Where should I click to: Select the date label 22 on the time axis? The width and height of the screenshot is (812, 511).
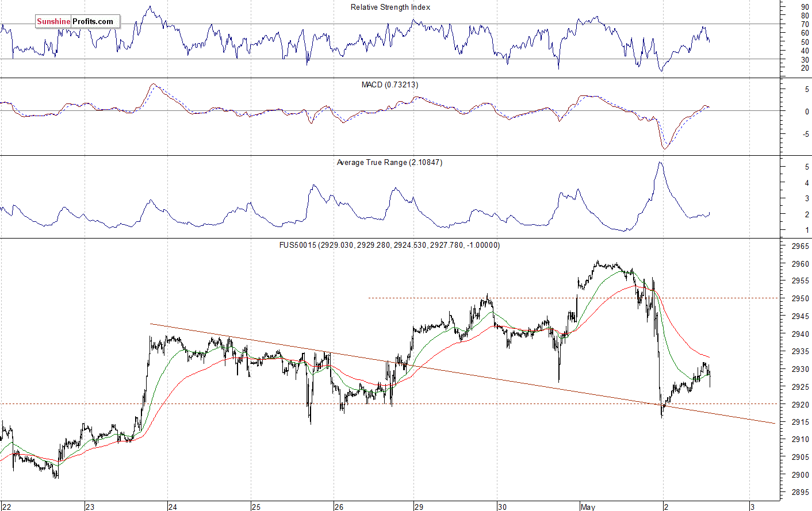coord(6,506)
